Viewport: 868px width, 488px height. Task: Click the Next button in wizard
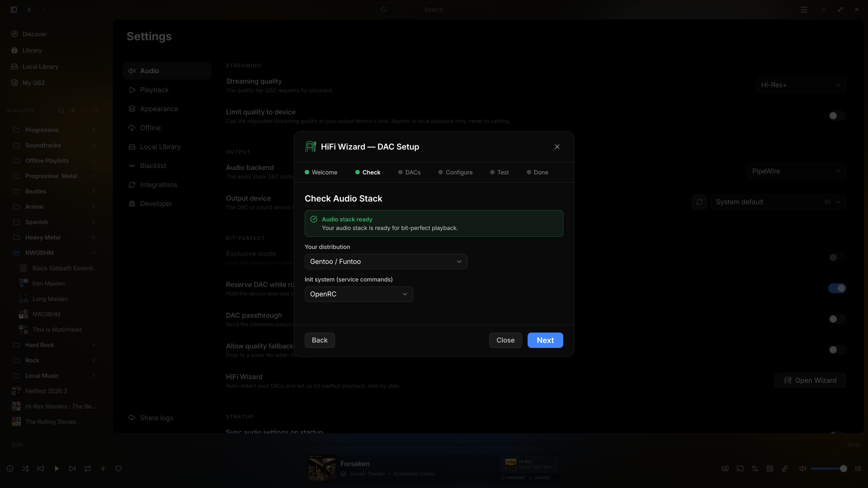[x=545, y=340]
